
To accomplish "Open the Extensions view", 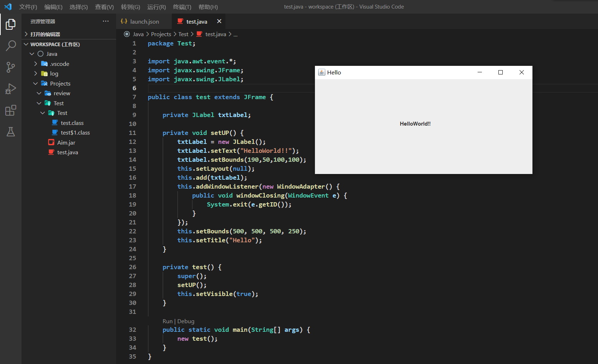I will pyautogui.click(x=11, y=110).
